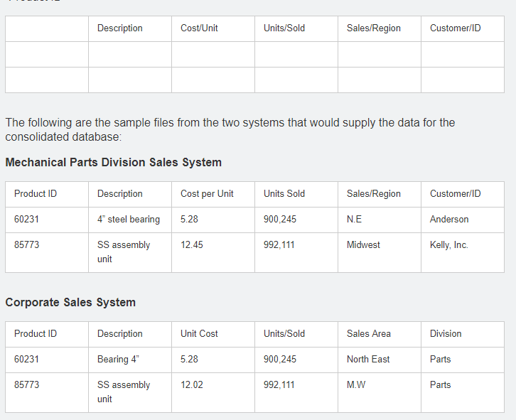This screenshot has height=420, width=516.
Task: Click the 12.02 unit cost cell
Action: pos(191,385)
